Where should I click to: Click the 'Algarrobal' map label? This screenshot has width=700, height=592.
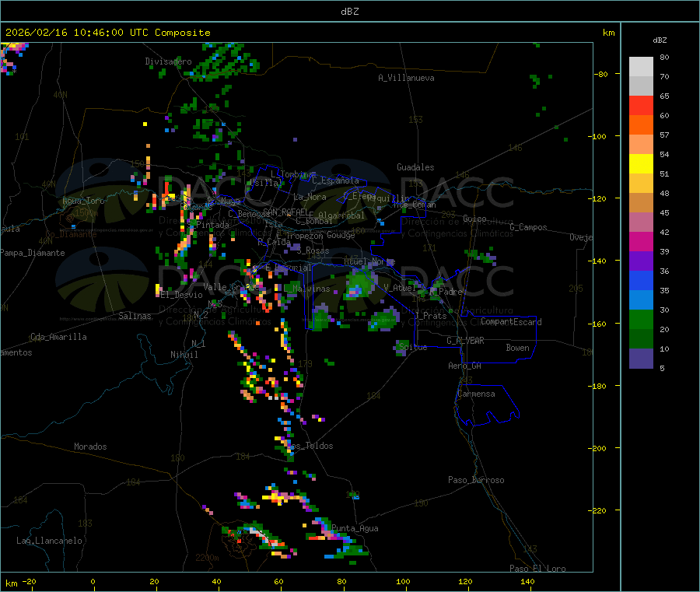click(x=341, y=215)
